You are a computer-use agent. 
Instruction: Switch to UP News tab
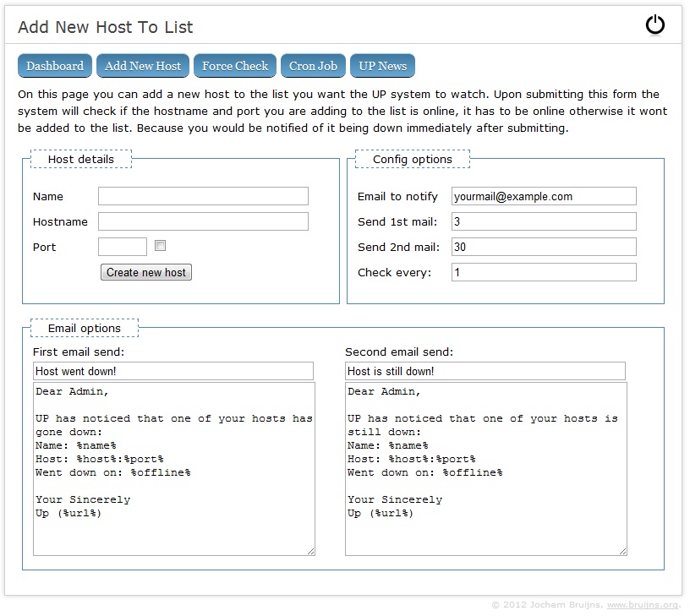[x=382, y=66]
